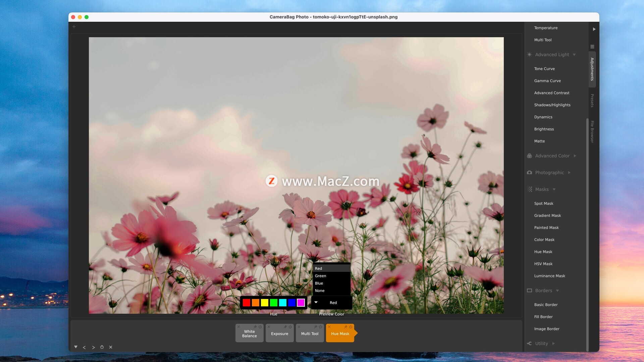This screenshot has width=644, height=362.
Task: Pin the Hue Mask tile
Action: click(x=345, y=327)
